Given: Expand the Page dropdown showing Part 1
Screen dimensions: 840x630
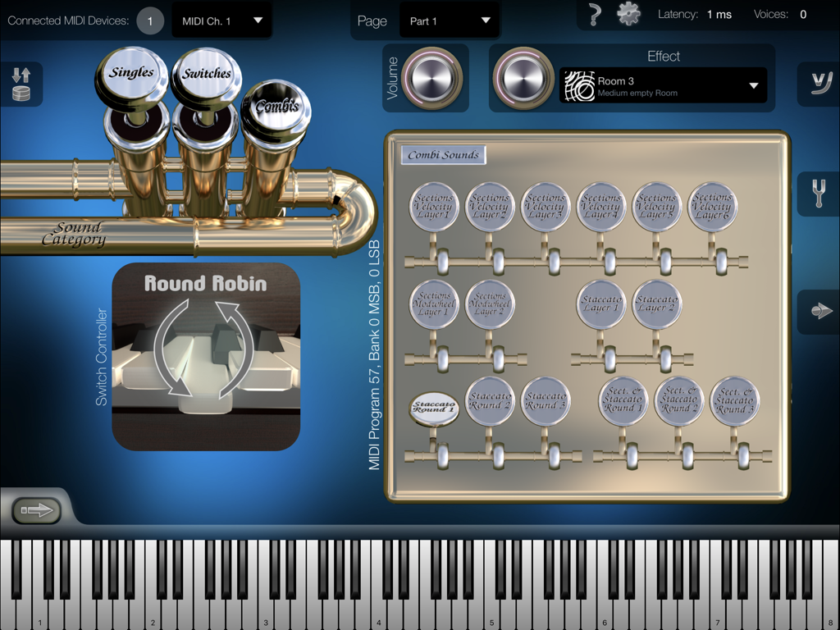Looking at the screenshot, I should pos(450,20).
